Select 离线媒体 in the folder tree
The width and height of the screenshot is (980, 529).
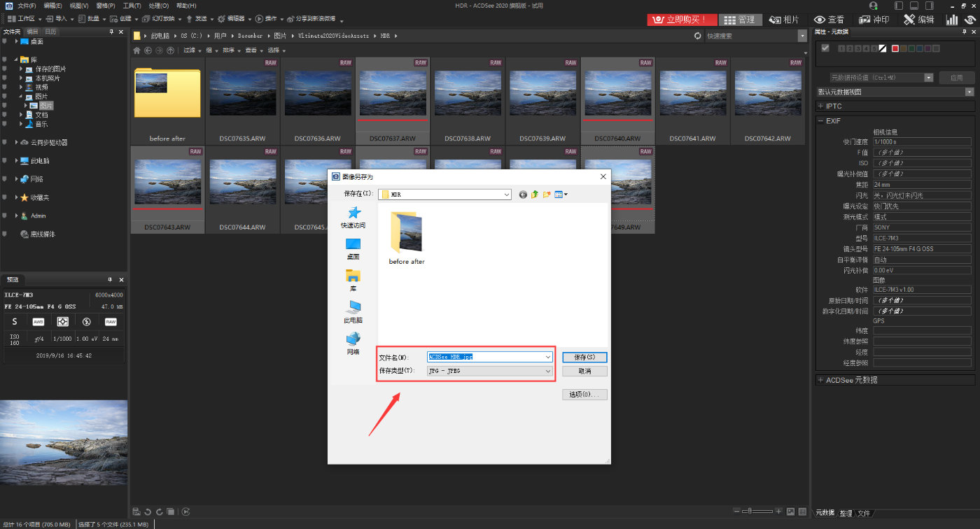click(x=42, y=234)
